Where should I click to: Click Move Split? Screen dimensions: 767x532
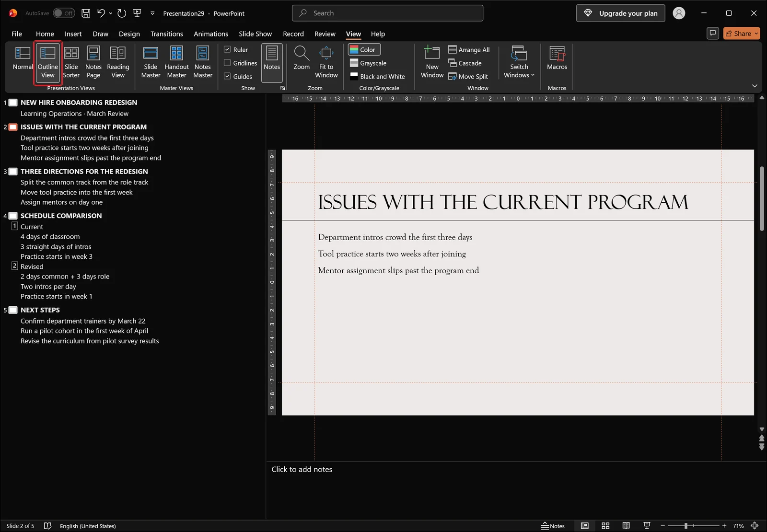(x=468, y=77)
